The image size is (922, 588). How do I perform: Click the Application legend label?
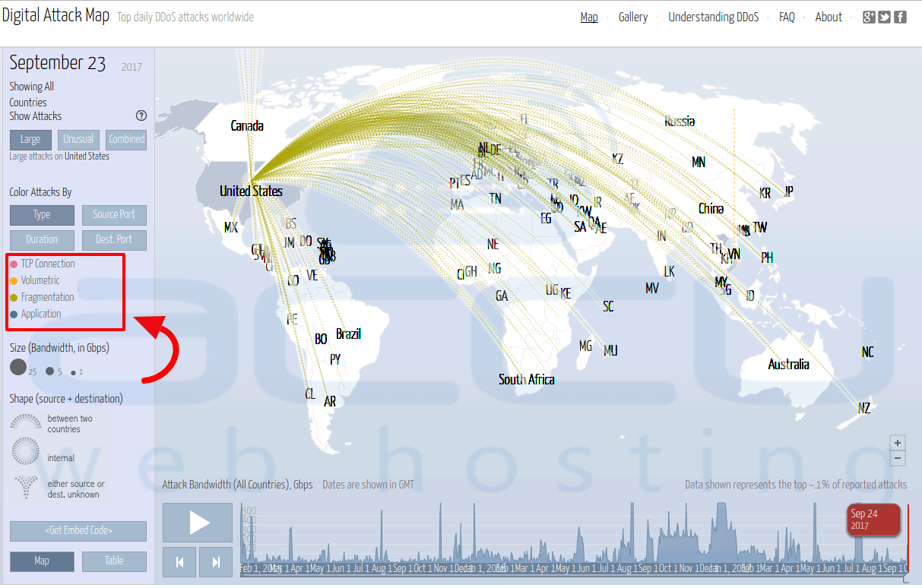[41, 315]
